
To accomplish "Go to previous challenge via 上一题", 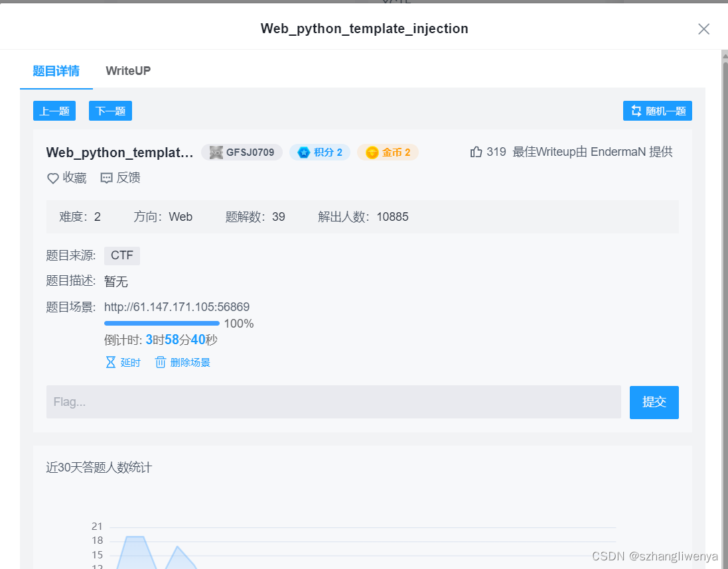I will (54, 110).
